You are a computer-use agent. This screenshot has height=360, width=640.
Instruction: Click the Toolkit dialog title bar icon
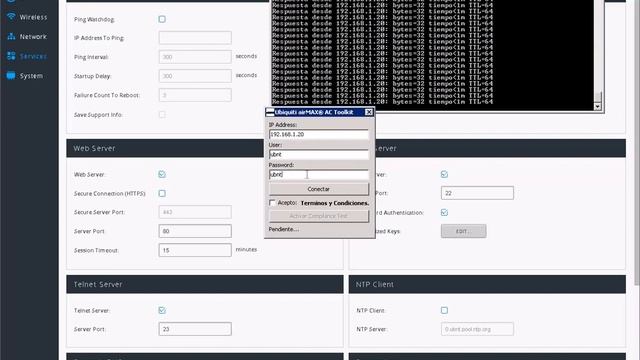coord(270,112)
